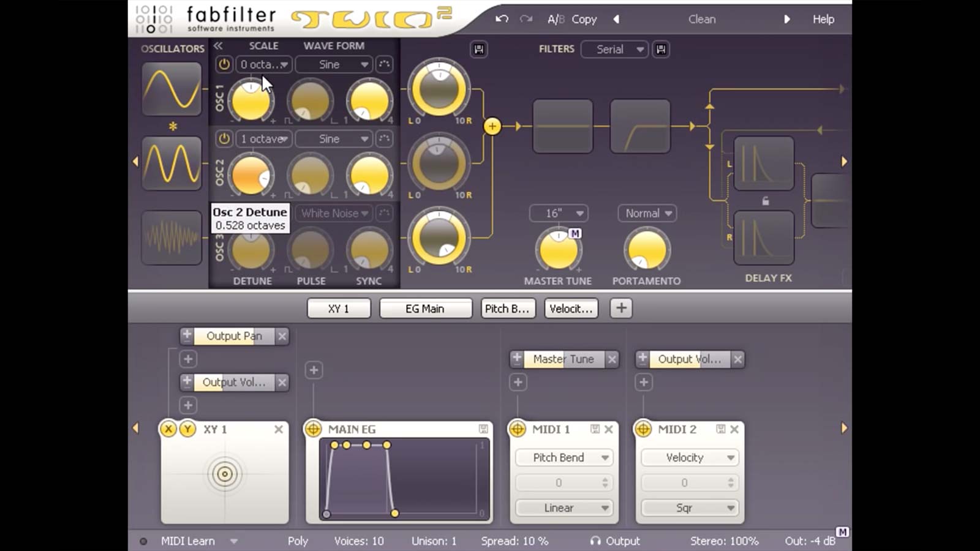This screenshot has height=551, width=980.
Task: Select the noise waveform thumbnail in the OSCILLATORS panel
Action: (x=171, y=238)
